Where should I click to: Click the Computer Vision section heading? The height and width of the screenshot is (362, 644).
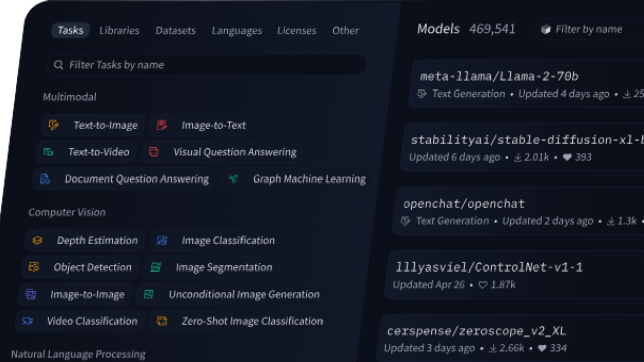click(x=67, y=212)
